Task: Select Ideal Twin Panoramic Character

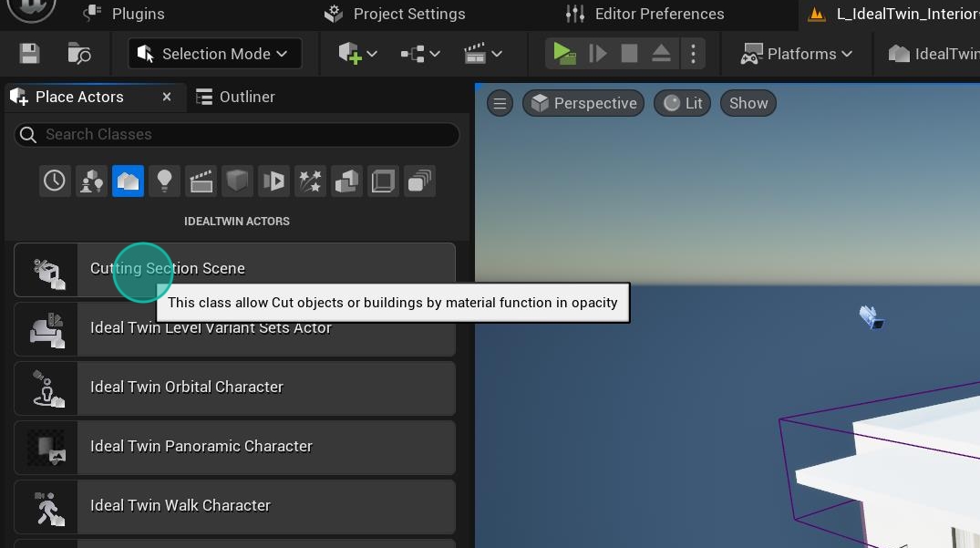Action: click(235, 448)
